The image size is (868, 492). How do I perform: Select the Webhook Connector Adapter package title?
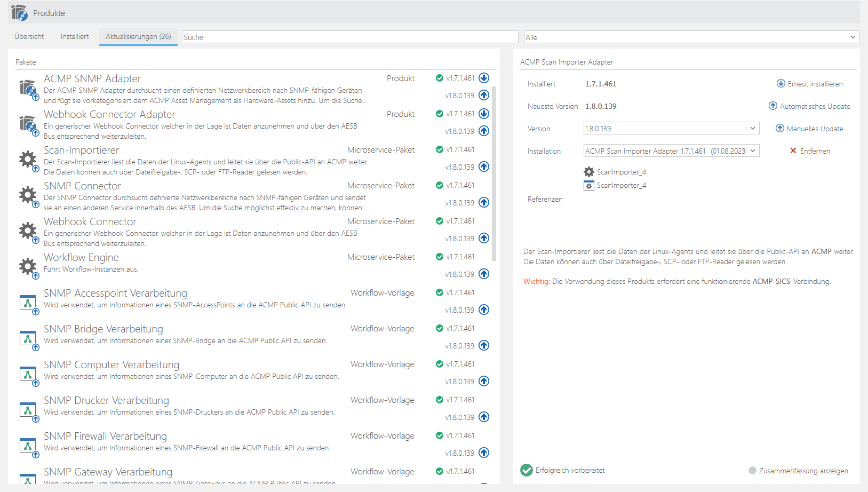[109, 114]
